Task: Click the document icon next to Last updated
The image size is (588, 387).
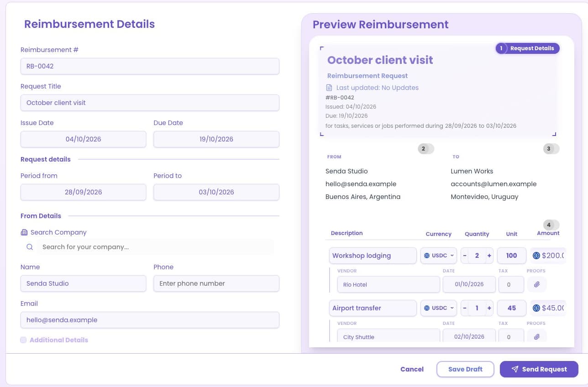Action: click(329, 88)
